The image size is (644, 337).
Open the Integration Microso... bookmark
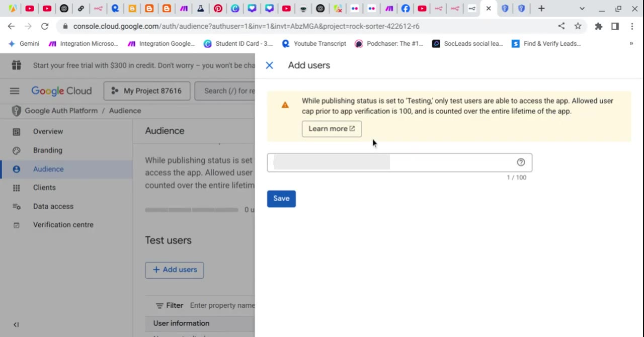point(83,44)
